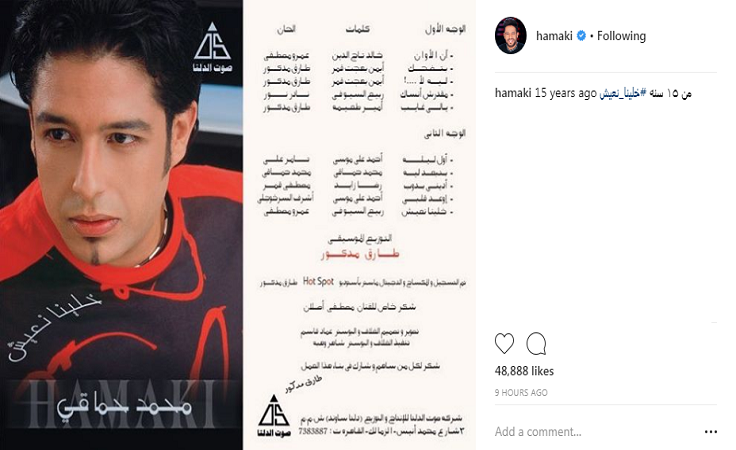Like the post with heart icon
This screenshot has width=736, height=450.
coord(504,343)
